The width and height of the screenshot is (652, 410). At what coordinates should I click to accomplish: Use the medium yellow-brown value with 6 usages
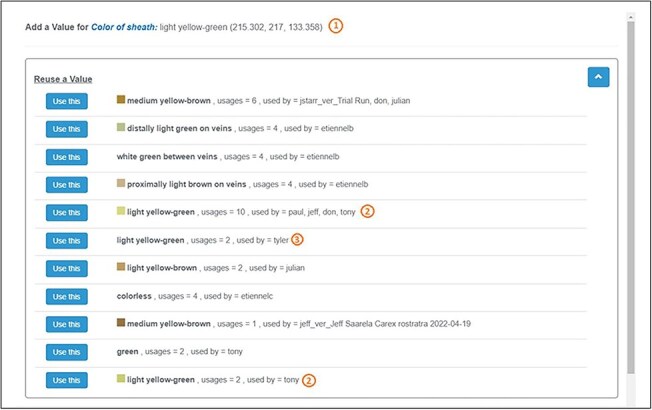tap(67, 101)
